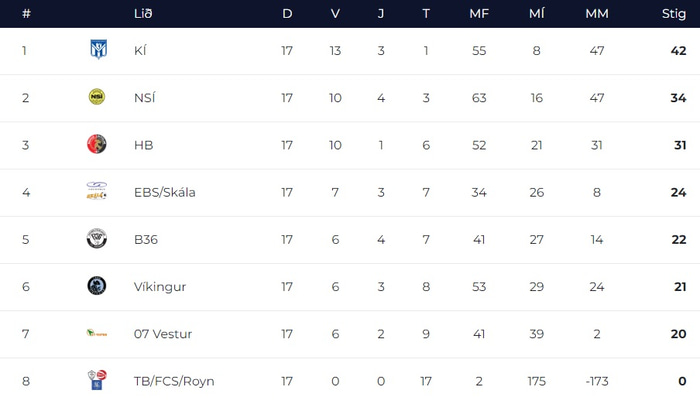Click the B36 team name

coord(145,239)
